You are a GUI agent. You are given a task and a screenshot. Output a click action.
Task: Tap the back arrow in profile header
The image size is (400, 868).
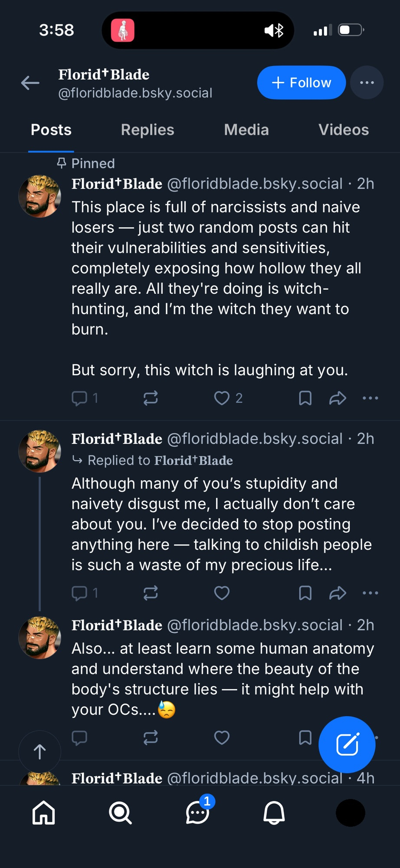[x=30, y=83]
